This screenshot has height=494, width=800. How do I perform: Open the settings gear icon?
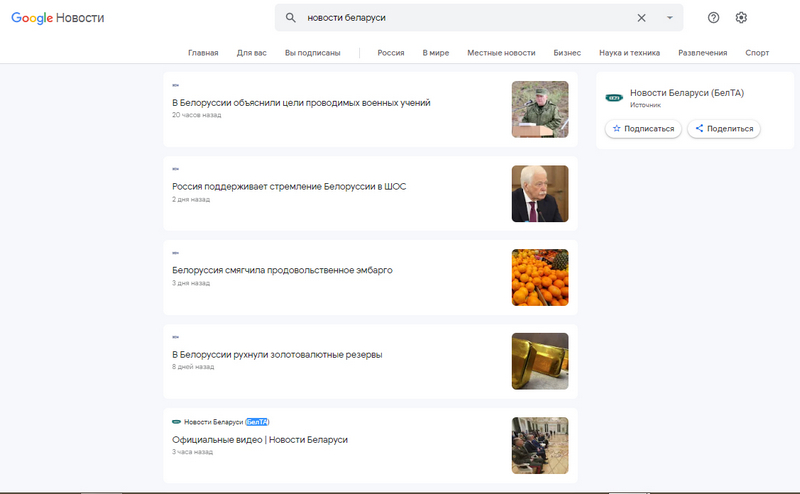(741, 18)
